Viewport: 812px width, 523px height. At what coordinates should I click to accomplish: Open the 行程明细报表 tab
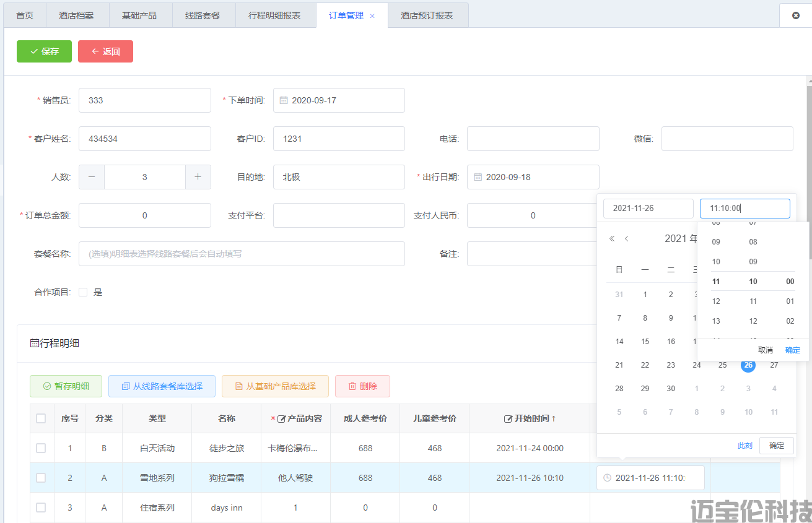274,15
